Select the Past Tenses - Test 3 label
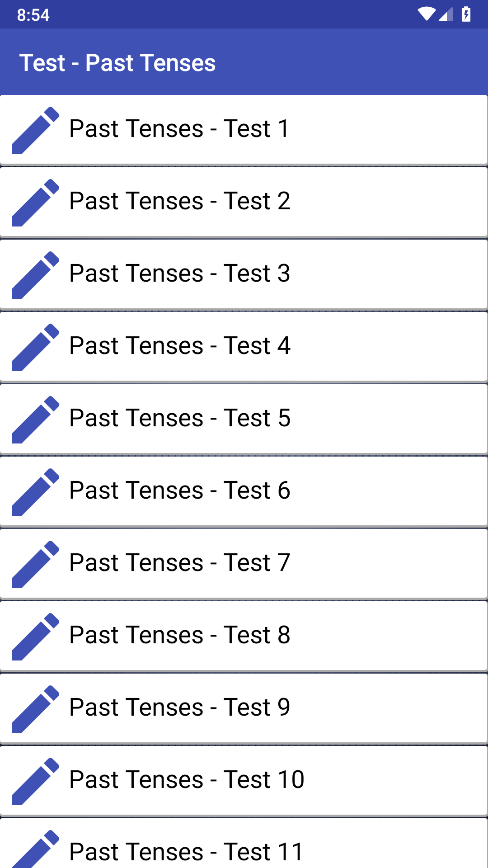This screenshot has height=868, width=488. click(179, 274)
